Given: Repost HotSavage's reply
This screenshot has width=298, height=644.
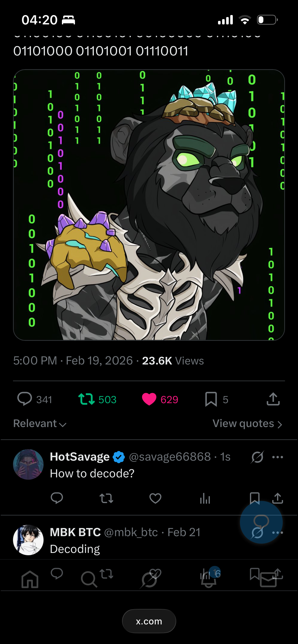Looking at the screenshot, I should [x=106, y=498].
